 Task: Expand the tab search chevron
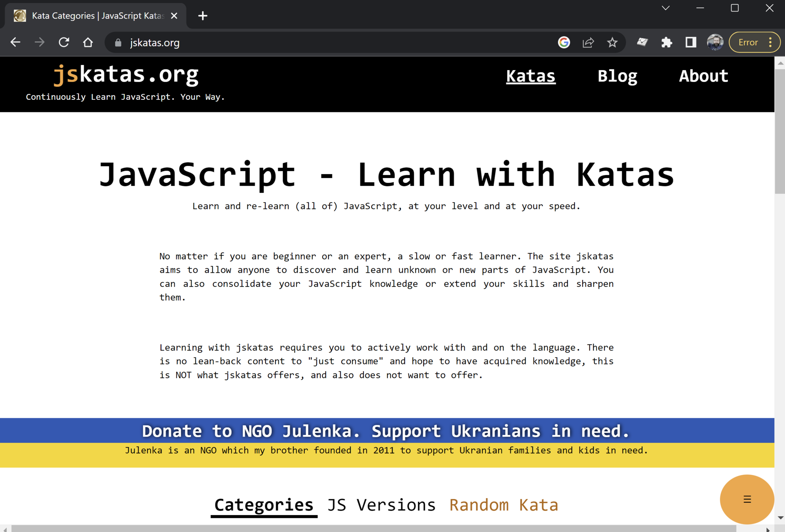tap(666, 8)
